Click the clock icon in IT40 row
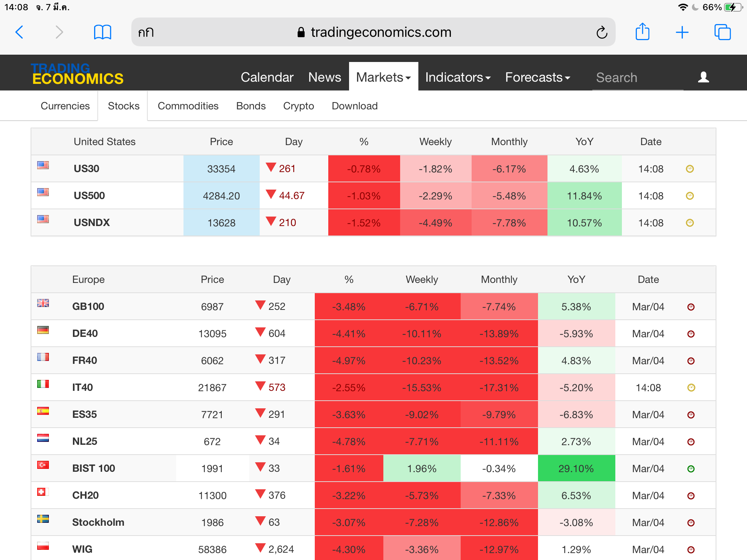 click(x=691, y=388)
